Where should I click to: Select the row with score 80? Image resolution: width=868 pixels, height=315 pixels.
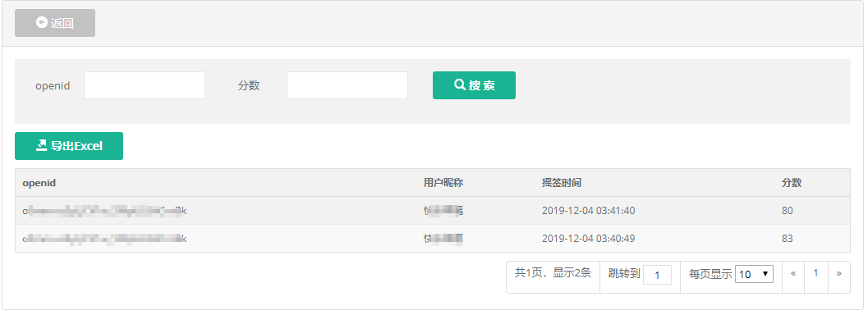tap(432, 211)
